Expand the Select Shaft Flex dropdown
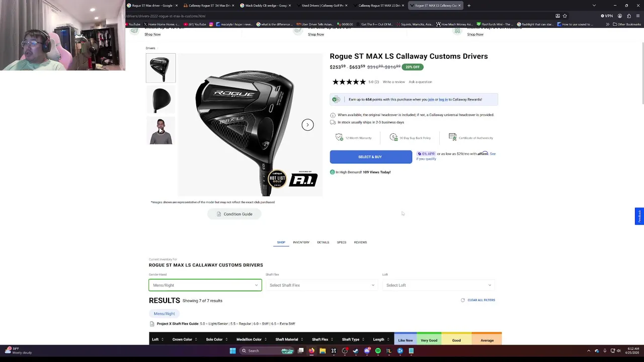The image size is (644, 362). click(322, 285)
